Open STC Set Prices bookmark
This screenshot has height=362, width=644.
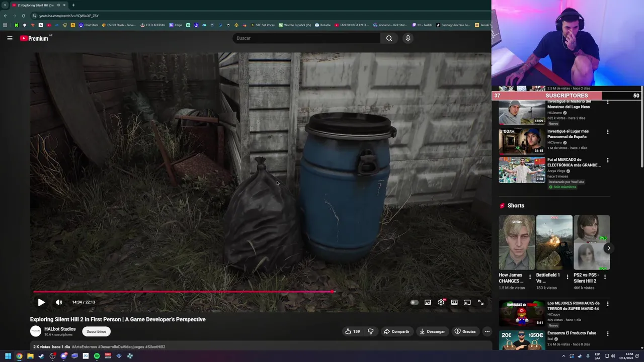263,25
